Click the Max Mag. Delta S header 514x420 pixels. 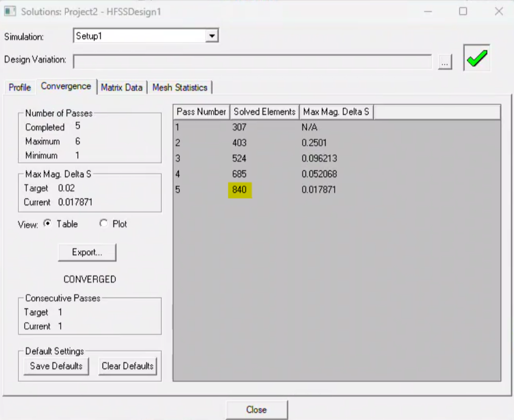[x=336, y=112]
